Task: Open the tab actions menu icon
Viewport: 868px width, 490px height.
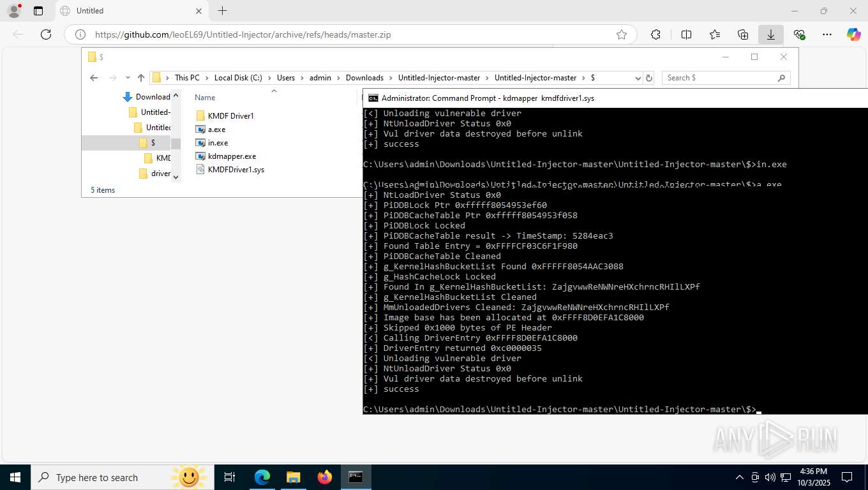Action: 38,11
